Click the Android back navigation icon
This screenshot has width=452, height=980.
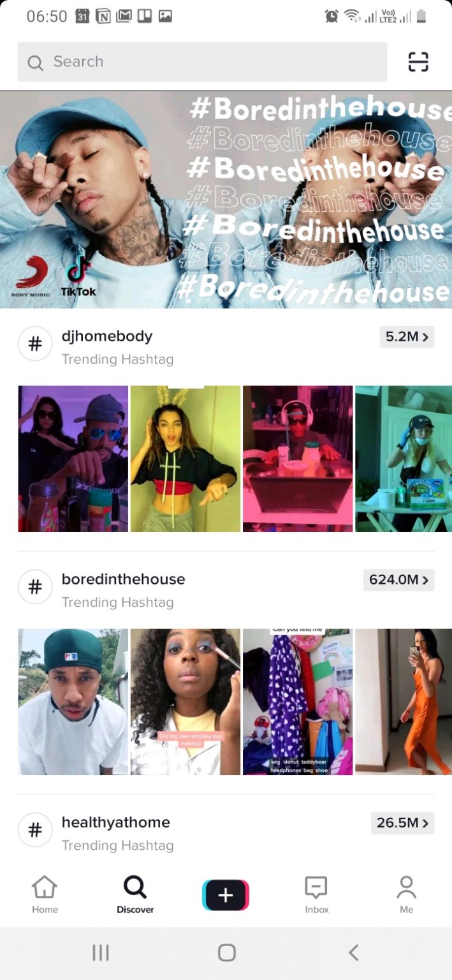coord(354,953)
